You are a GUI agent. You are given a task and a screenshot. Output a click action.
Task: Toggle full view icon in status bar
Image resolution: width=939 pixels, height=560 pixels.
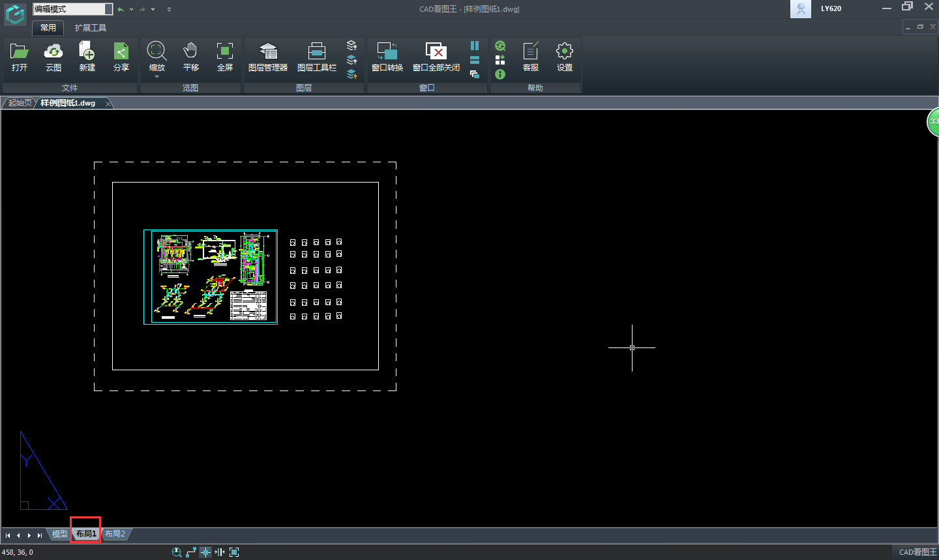(x=234, y=552)
